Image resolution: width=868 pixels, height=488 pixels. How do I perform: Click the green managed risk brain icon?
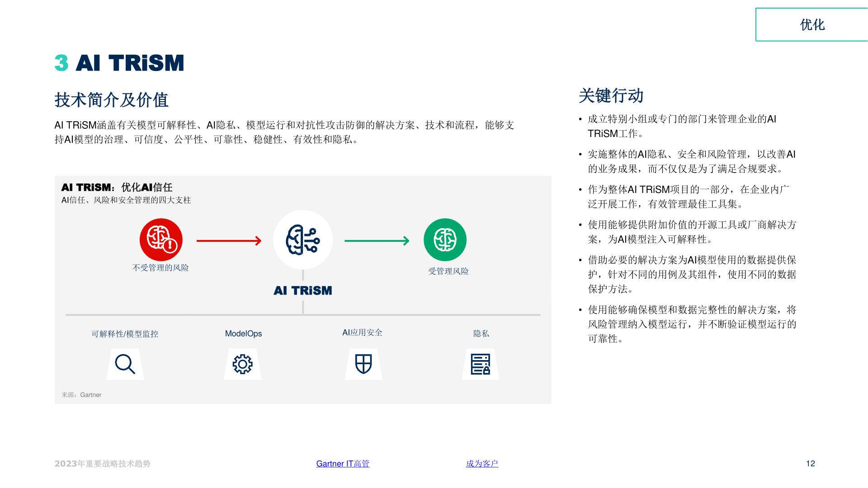pos(445,240)
